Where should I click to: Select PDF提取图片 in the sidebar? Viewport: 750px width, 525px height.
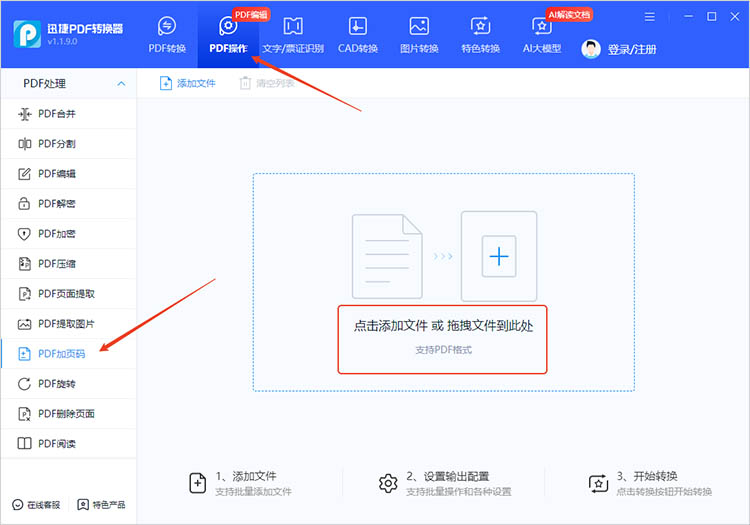[68, 324]
